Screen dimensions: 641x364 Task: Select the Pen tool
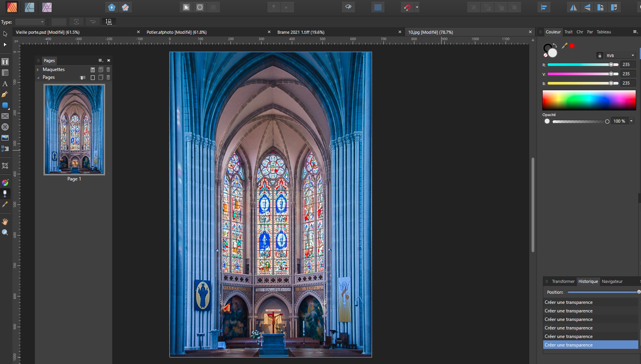[x=5, y=94]
